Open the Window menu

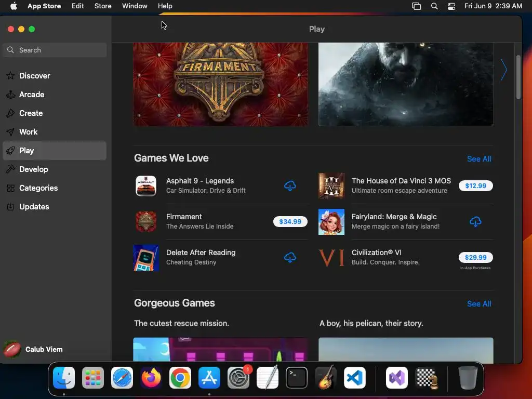[x=135, y=6]
